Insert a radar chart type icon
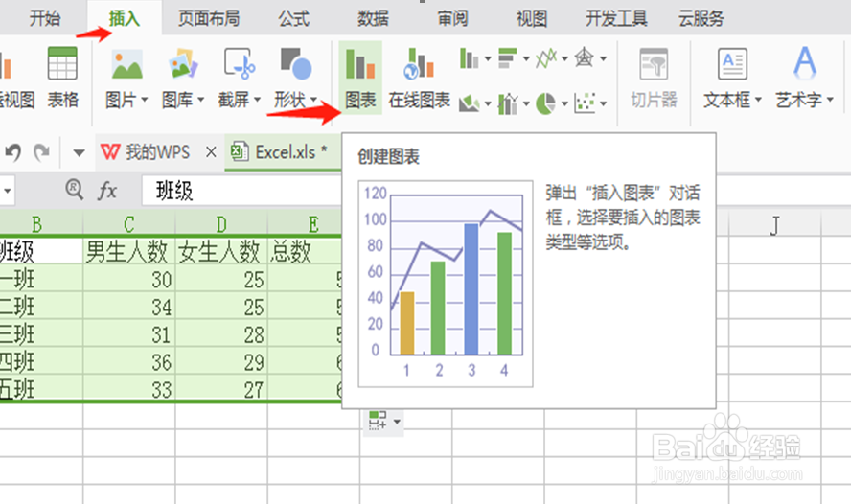 tap(584, 57)
